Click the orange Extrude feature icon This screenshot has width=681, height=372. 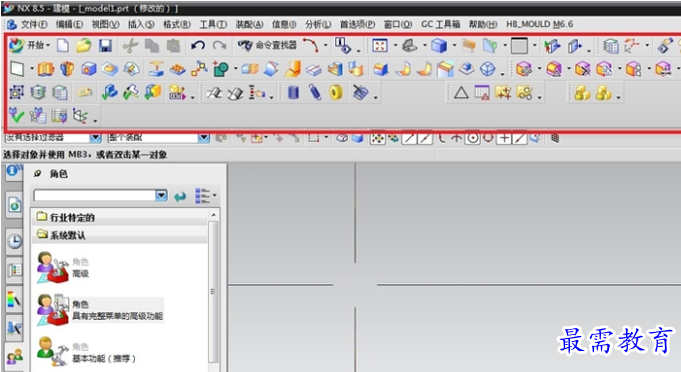46,69
